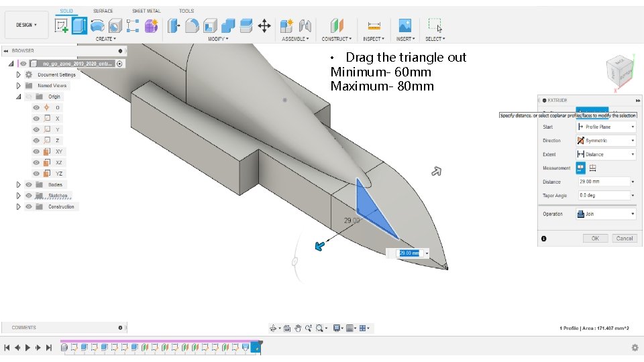Screen dimensions: 644x362
Task: Switch to the Sheet Metal tab
Action: [146, 11]
